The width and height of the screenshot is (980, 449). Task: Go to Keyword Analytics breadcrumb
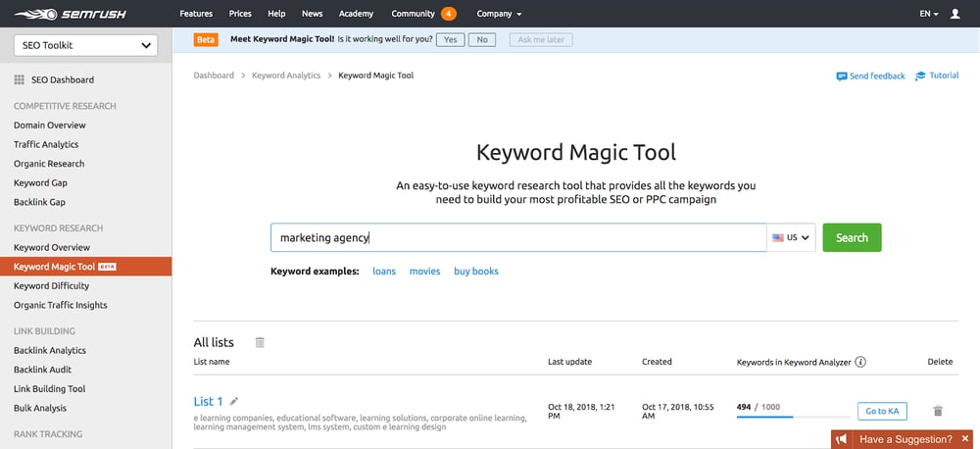click(x=286, y=75)
